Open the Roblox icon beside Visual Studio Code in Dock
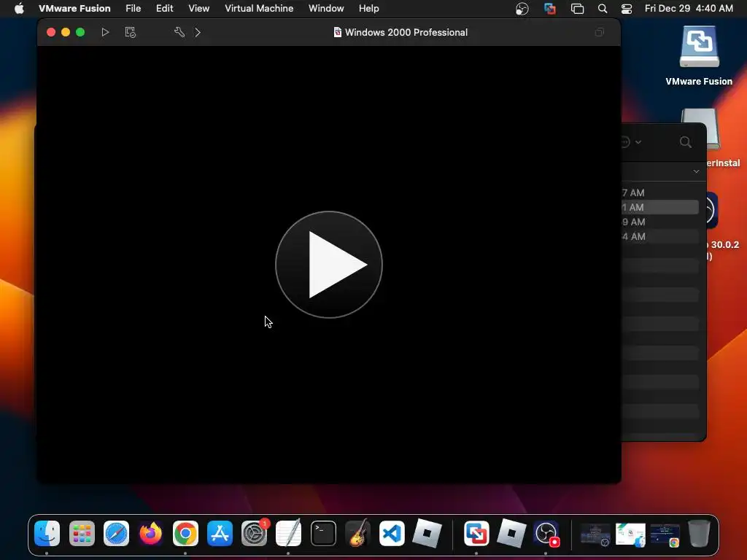The height and width of the screenshot is (560, 747). [427, 533]
